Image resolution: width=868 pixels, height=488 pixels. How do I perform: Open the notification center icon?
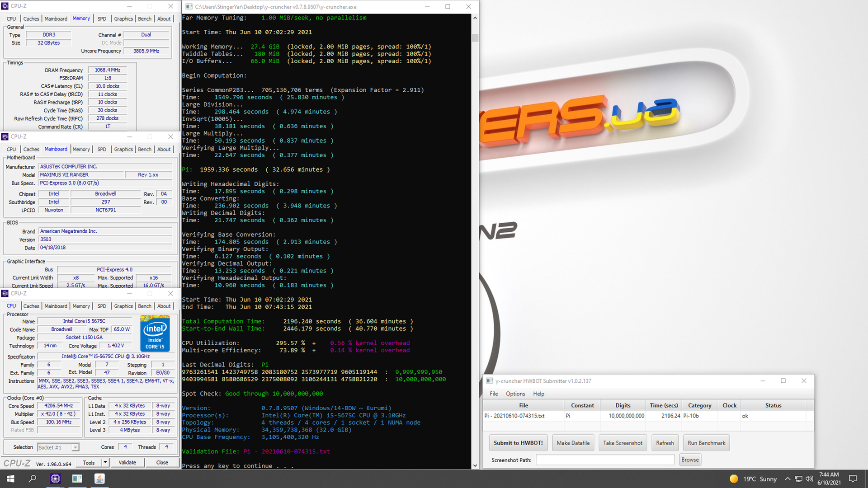tap(853, 479)
